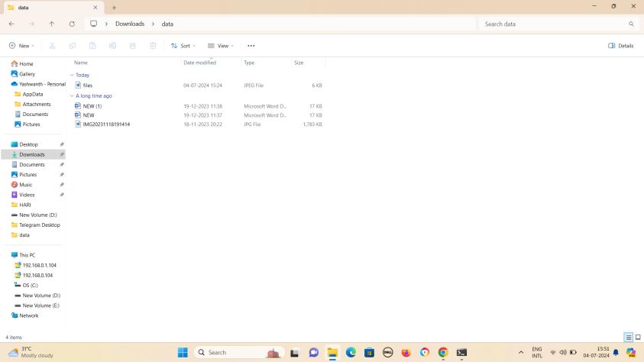Click the search magnifier icon
This screenshot has height=362, width=644.
[x=631, y=24]
